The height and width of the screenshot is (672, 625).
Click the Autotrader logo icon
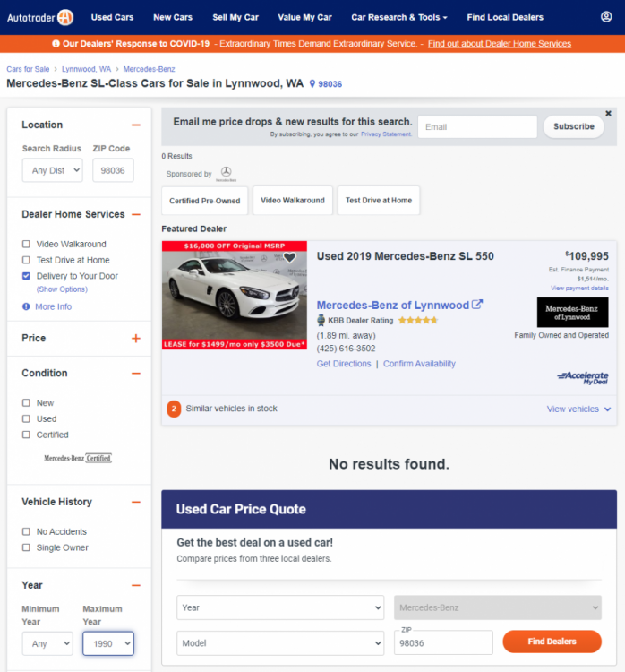point(64,17)
